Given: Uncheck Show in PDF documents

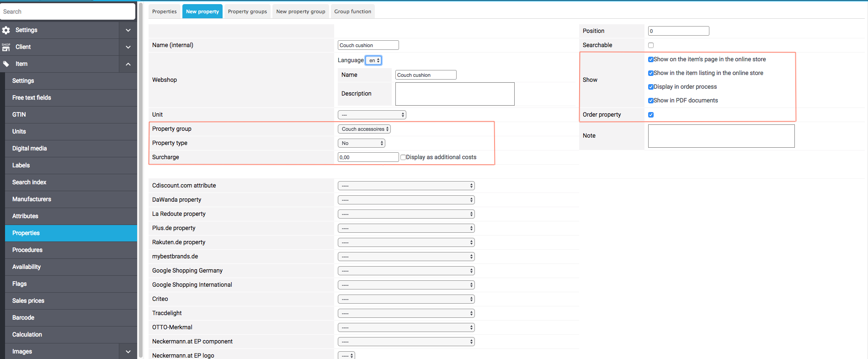Looking at the screenshot, I should point(651,101).
